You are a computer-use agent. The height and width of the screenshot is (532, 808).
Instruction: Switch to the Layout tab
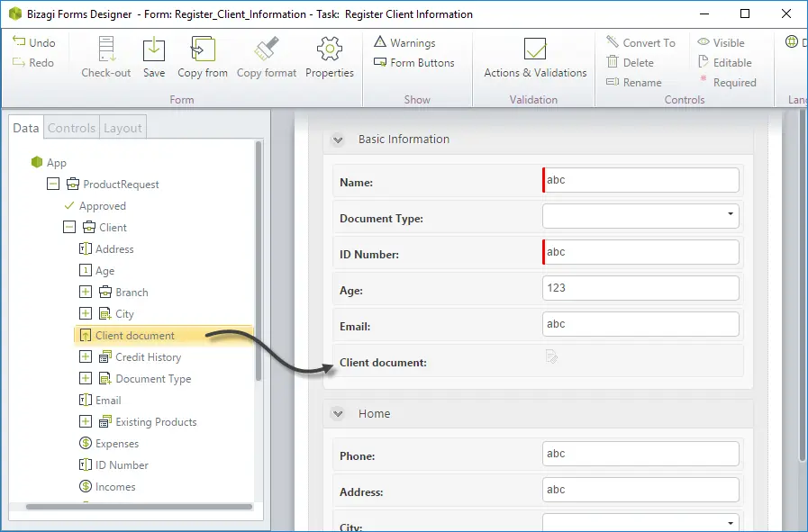click(123, 128)
